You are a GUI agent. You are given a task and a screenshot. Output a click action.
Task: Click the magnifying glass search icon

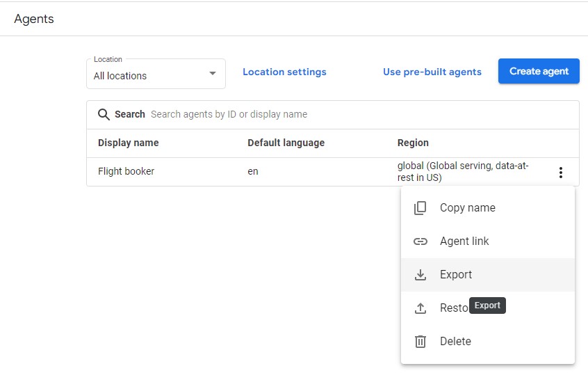click(x=104, y=114)
